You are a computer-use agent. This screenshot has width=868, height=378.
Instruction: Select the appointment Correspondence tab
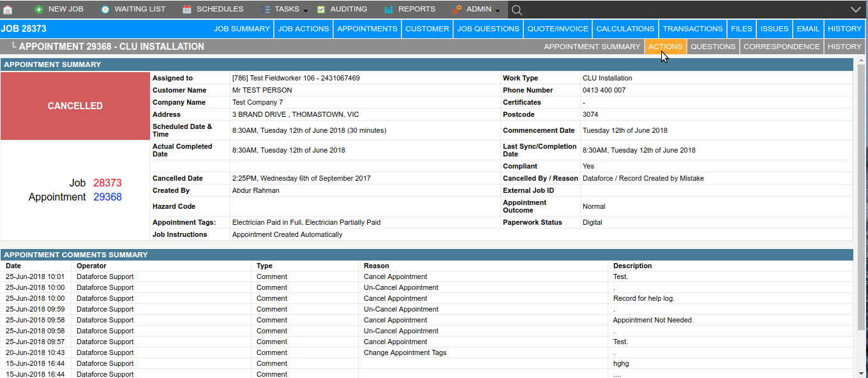coord(781,47)
